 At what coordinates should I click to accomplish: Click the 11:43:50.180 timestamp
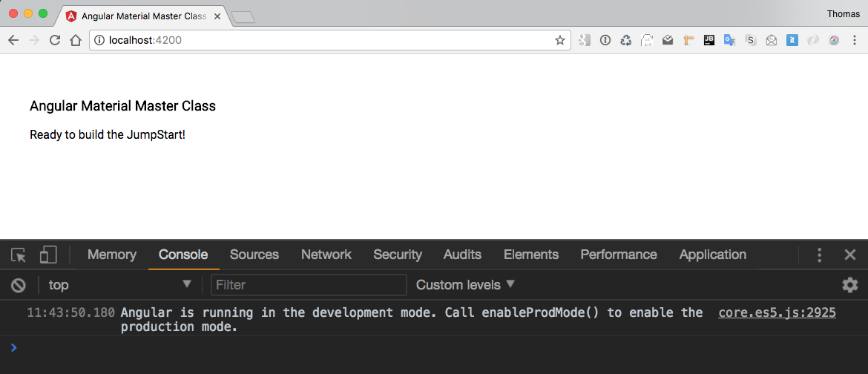tap(71, 312)
